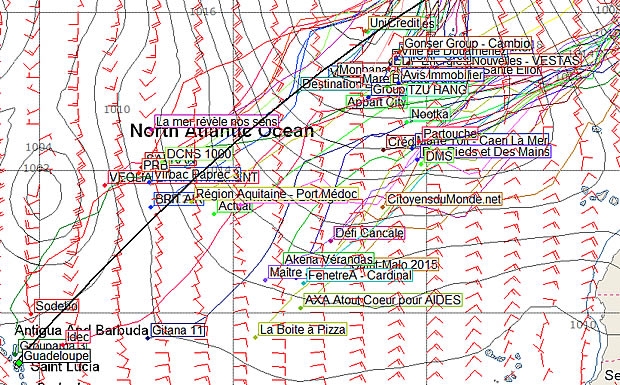The height and width of the screenshot is (385, 620).
Task: Click the La mer révèle nos sens label
Action: click(x=217, y=121)
